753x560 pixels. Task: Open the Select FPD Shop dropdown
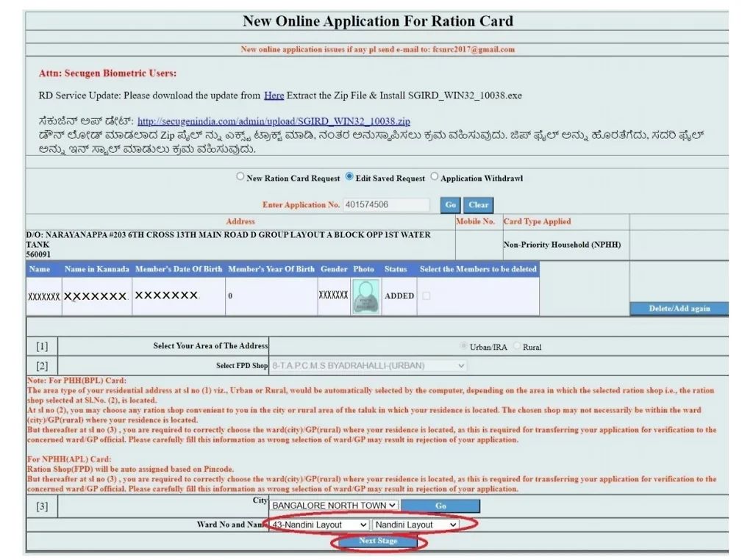pyautogui.click(x=368, y=366)
